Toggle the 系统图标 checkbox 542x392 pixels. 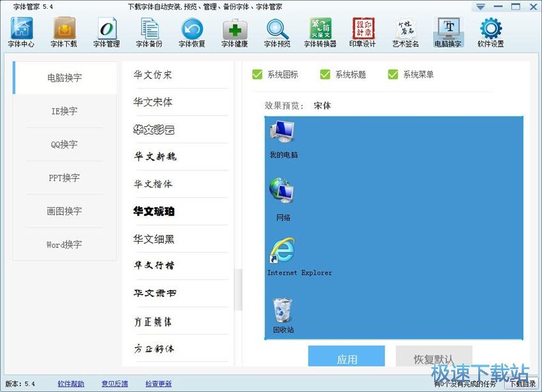pos(257,75)
